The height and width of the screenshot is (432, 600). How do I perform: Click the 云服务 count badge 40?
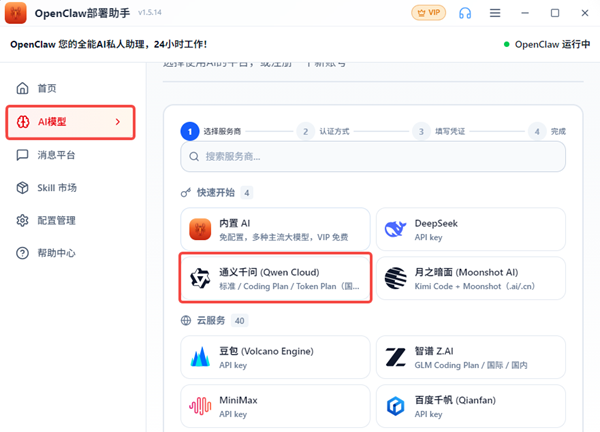tap(240, 320)
